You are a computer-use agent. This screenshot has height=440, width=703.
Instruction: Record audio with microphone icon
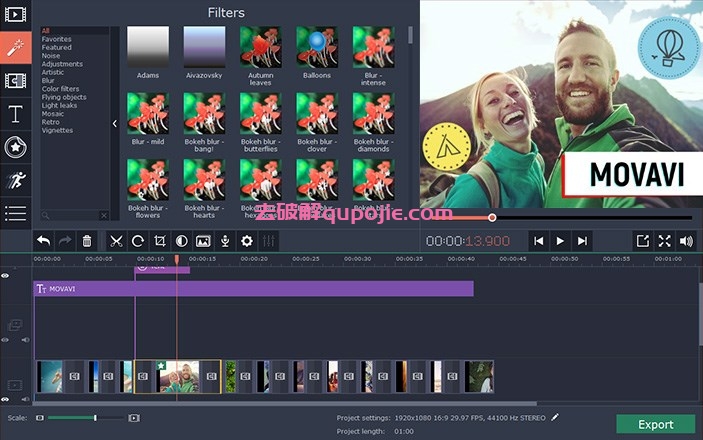225,241
